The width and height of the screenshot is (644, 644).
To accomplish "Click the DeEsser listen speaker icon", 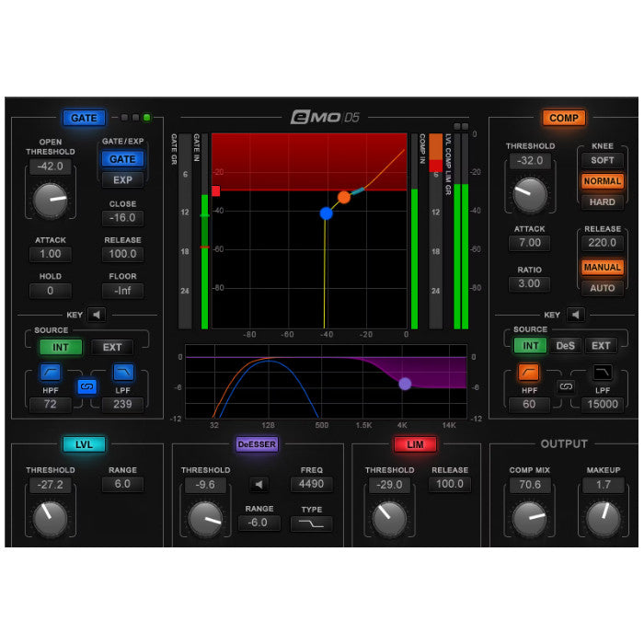I will coord(259,484).
